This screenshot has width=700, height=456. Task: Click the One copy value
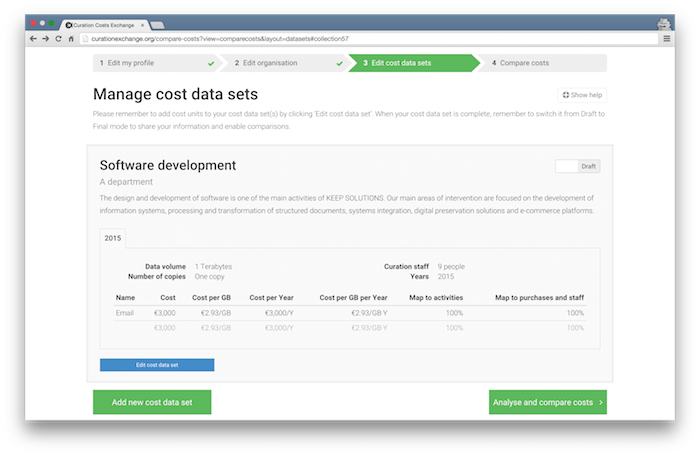click(x=209, y=276)
